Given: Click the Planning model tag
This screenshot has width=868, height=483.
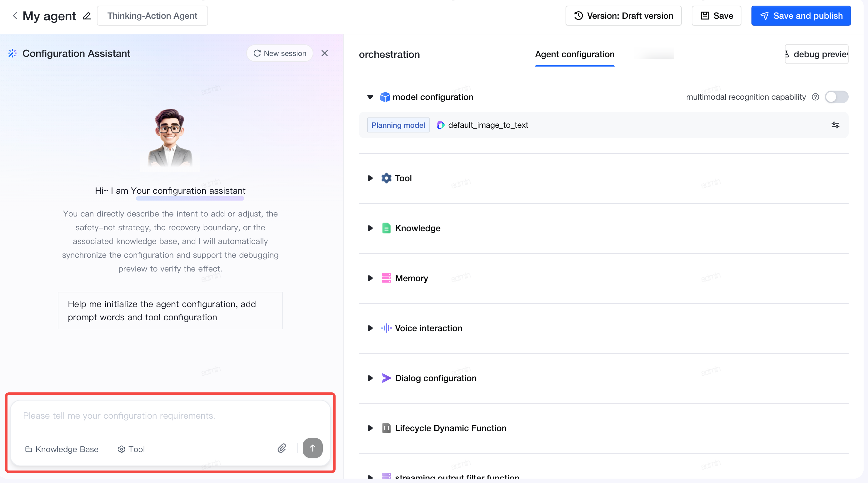Looking at the screenshot, I should tap(398, 125).
